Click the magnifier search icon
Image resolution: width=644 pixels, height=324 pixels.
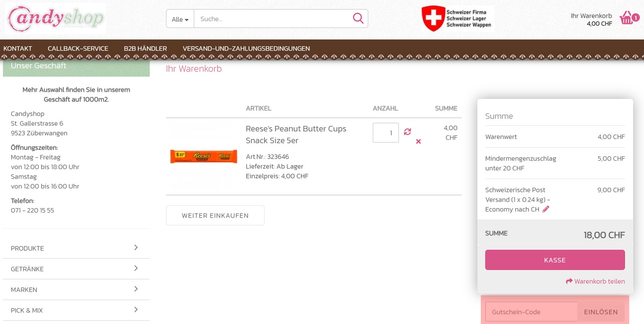pyautogui.click(x=358, y=18)
